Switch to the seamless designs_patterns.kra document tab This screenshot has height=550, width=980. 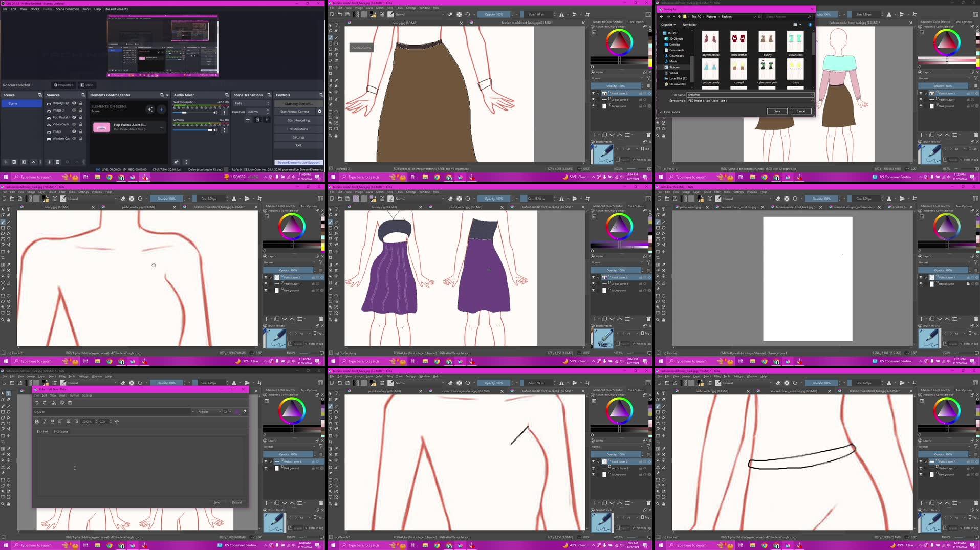point(854,207)
